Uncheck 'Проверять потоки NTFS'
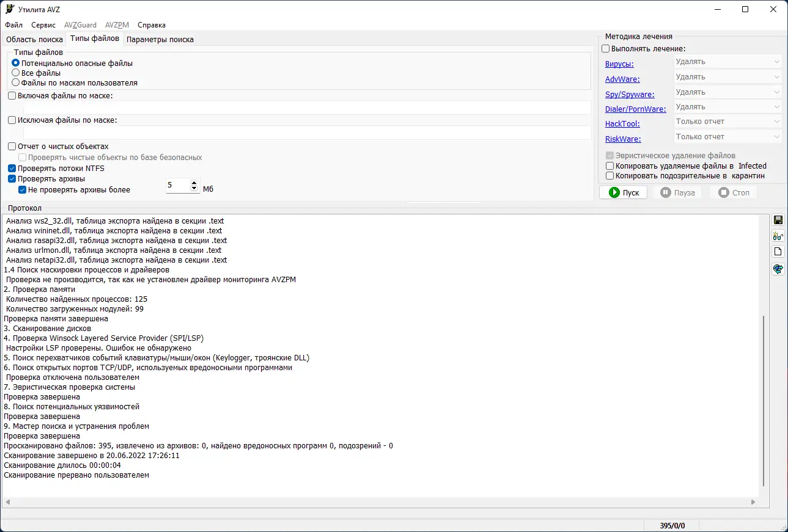Viewport: 788px width, 532px height. (12, 169)
